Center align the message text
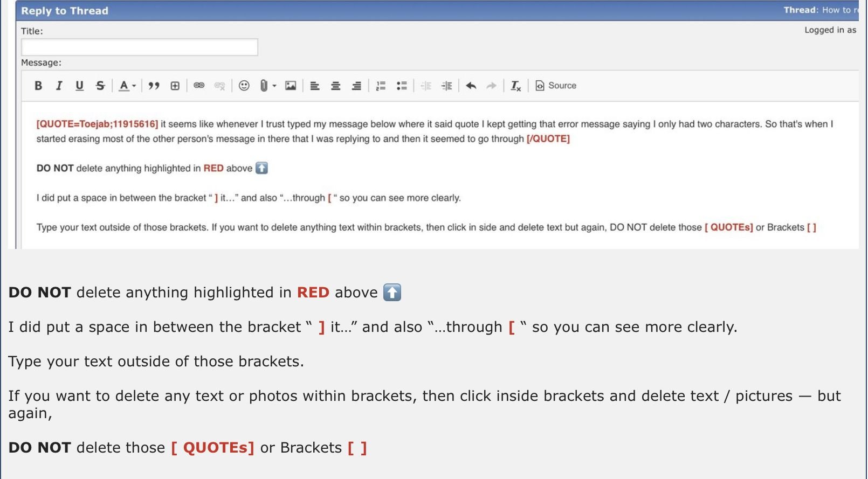This screenshot has width=868, height=479. pos(336,86)
